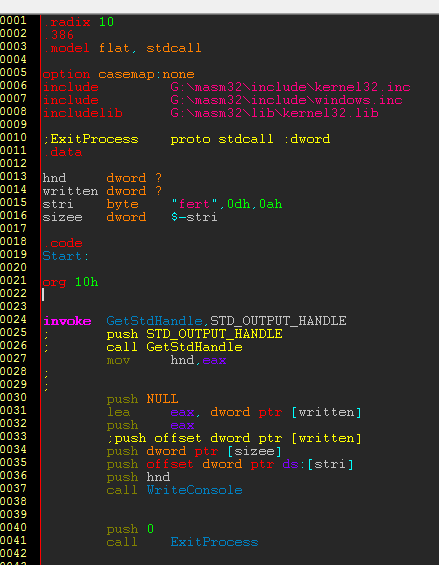Click '[sizee]' operand on line 0034
439x565 pixels.
click(254, 451)
